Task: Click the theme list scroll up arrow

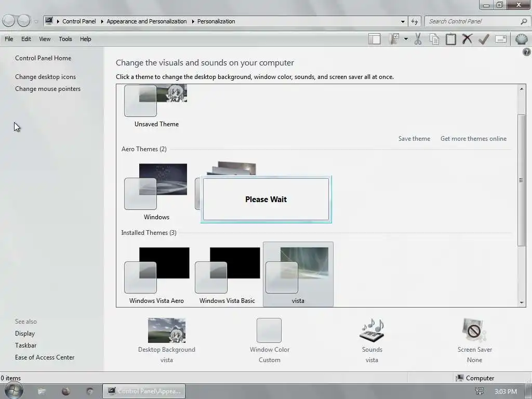Action: [522, 89]
